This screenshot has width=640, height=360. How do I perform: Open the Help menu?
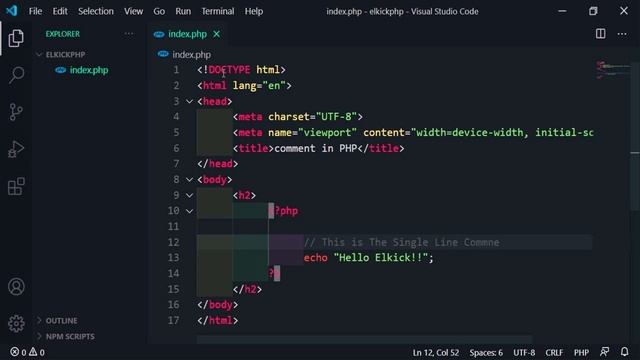pos(253,11)
